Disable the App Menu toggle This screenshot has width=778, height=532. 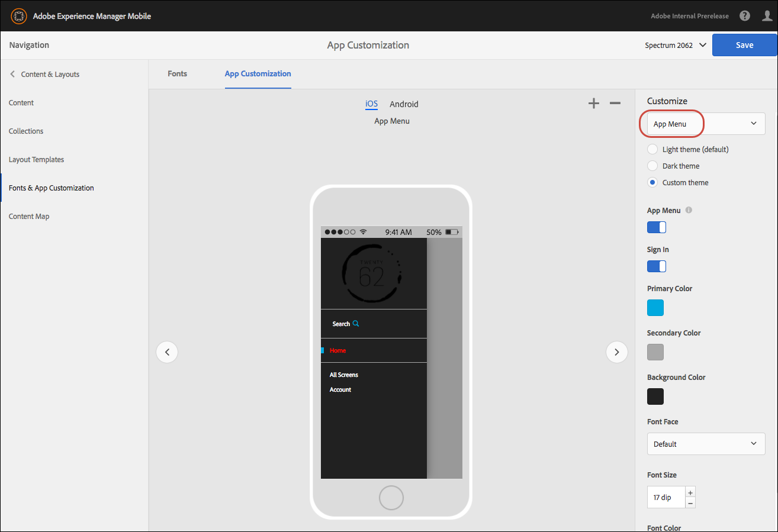656,227
